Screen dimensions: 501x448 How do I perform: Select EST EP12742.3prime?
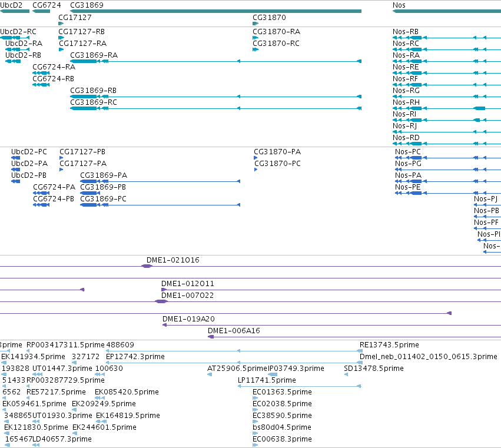click(x=135, y=357)
